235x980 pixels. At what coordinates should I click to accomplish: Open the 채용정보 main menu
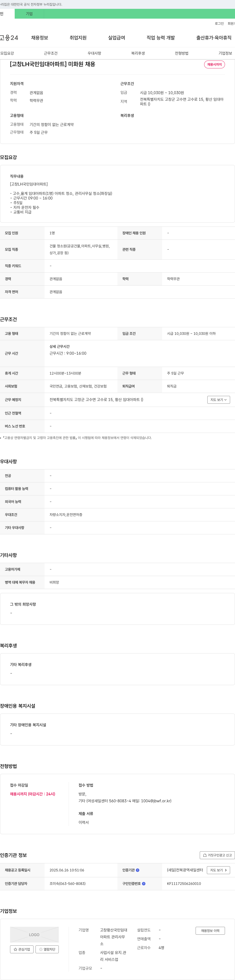point(39,38)
